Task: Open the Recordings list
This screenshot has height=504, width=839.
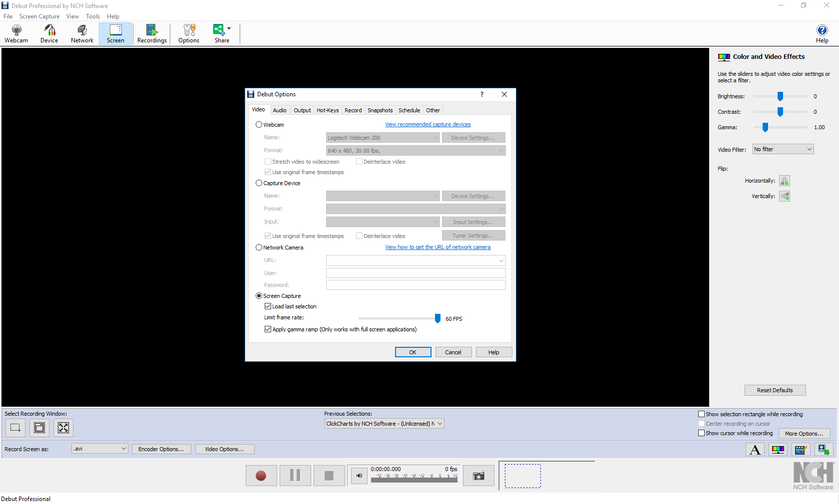Action: (152, 33)
